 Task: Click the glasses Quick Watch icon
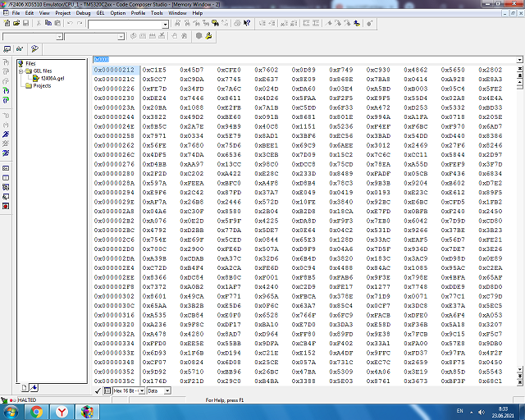pyautogui.click(x=20, y=49)
